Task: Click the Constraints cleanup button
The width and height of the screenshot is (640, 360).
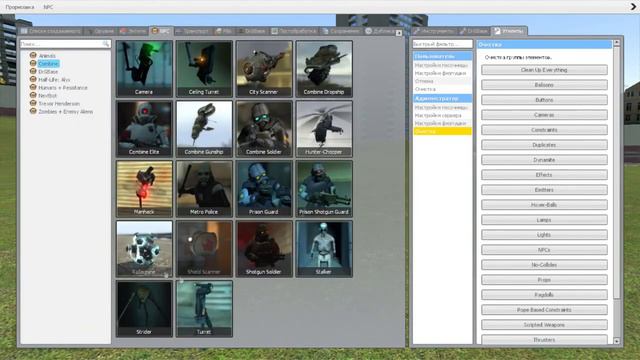Action: pyautogui.click(x=544, y=130)
